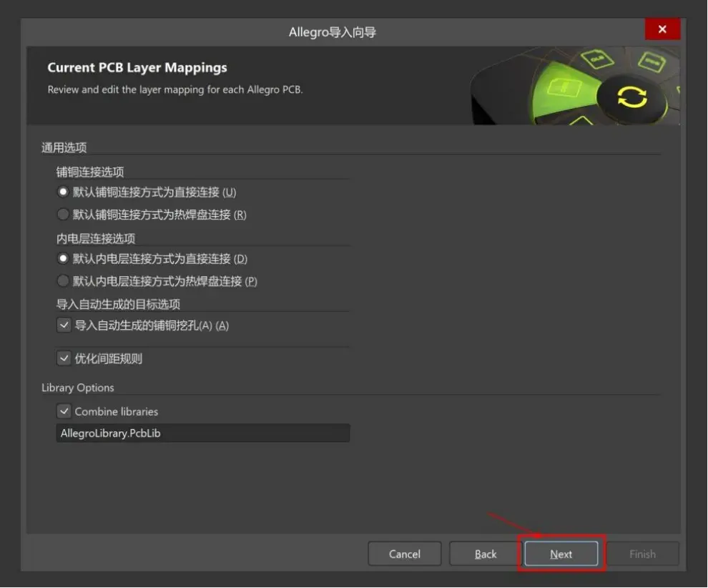708x588 pixels.
Task: Close the Allegro import wizard window
Action: pyautogui.click(x=662, y=29)
